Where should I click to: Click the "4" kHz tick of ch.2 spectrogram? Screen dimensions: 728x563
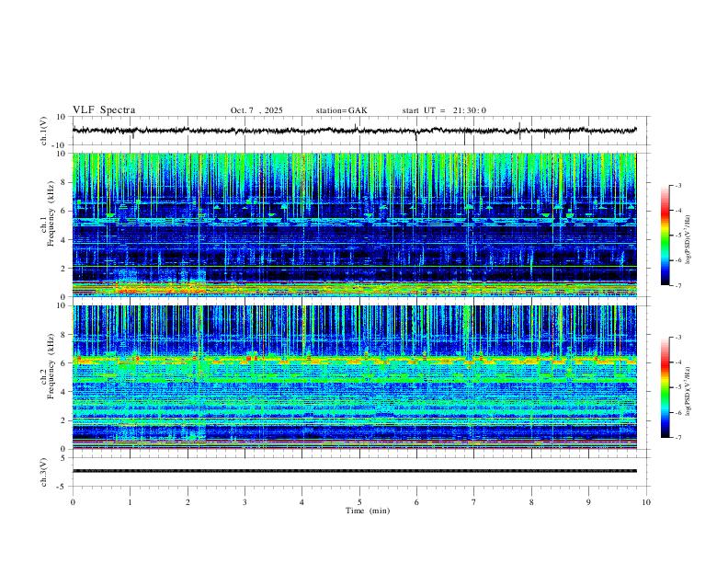point(64,392)
